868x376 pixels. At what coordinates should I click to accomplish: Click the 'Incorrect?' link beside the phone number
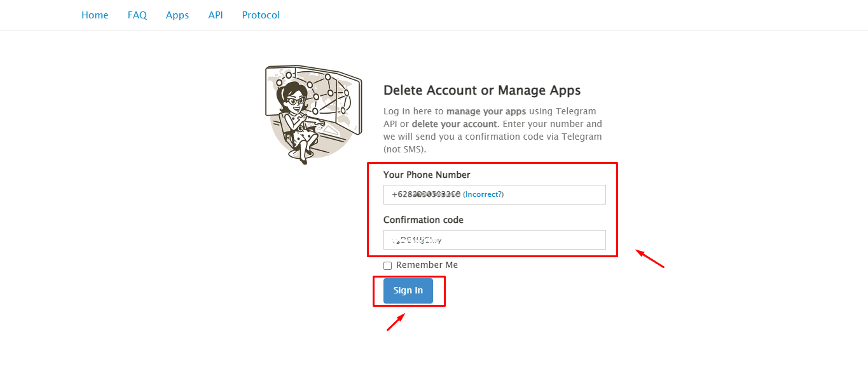(483, 194)
